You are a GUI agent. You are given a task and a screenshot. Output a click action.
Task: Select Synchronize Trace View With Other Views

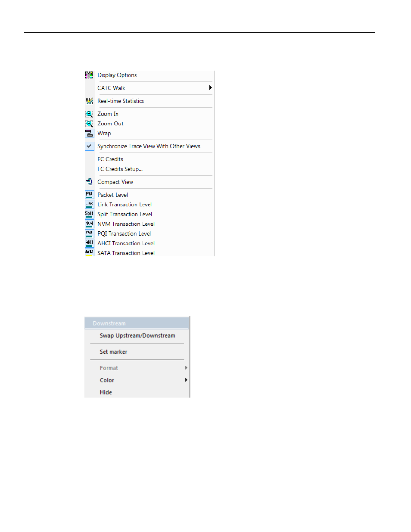149,146
